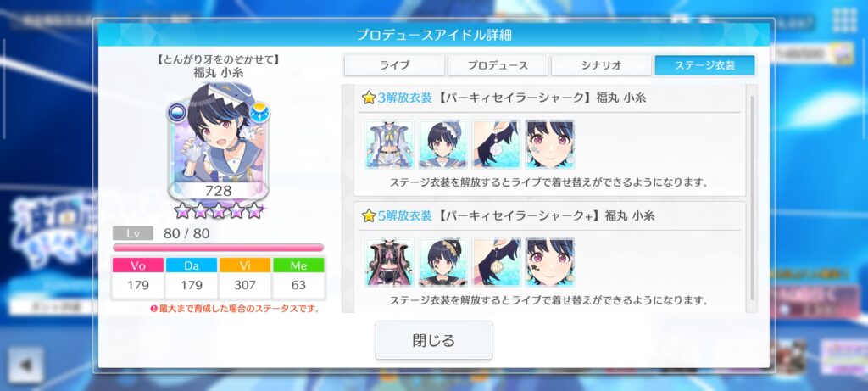The image size is (868, 391).
Task: Select the 5解放衣装 ponytail hairstyle icon
Action: [x=442, y=262]
